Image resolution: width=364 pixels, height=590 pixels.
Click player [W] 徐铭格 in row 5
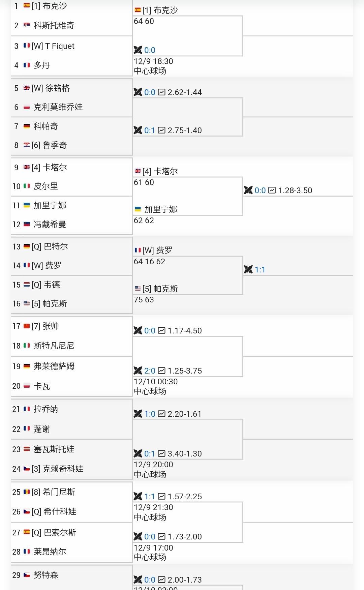point(51,88)
